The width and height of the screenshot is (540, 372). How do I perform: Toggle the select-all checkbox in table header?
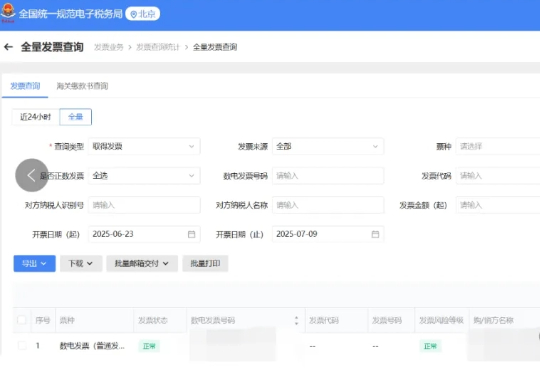22,320
